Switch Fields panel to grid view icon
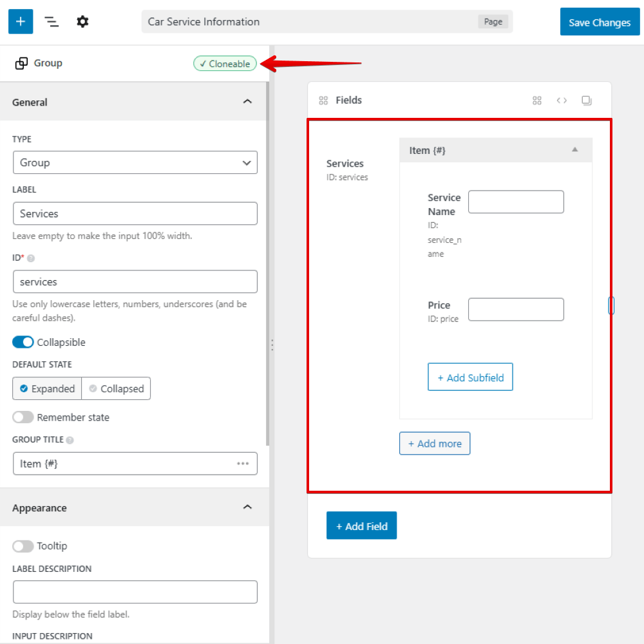 click(537, 100)
